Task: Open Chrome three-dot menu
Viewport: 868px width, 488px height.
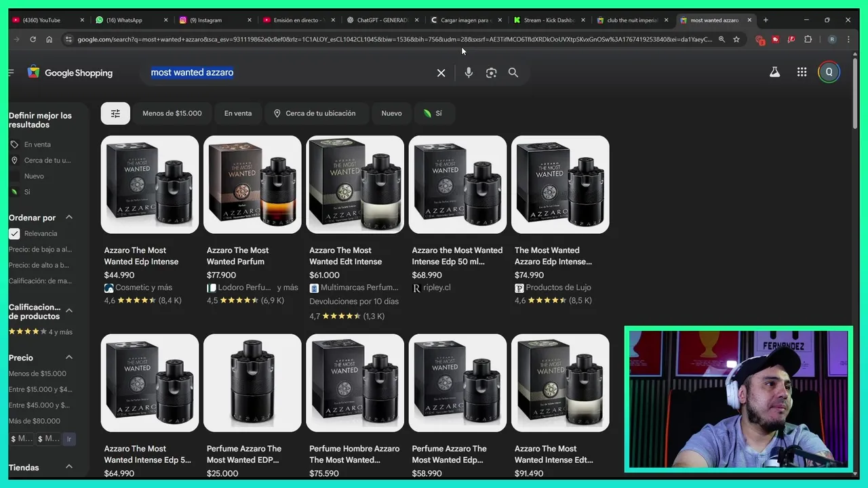Action: pos(848,39)
